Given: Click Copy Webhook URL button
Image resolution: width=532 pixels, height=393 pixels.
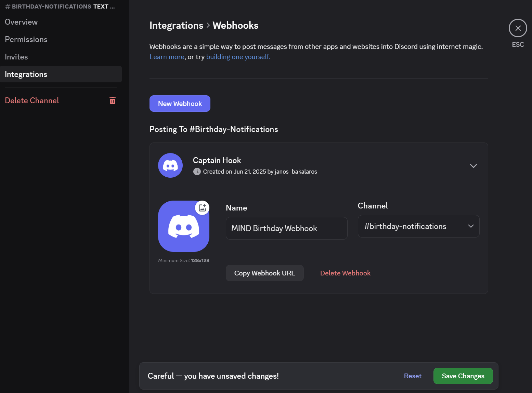Looking at the screenshot, I should [265, 273].
